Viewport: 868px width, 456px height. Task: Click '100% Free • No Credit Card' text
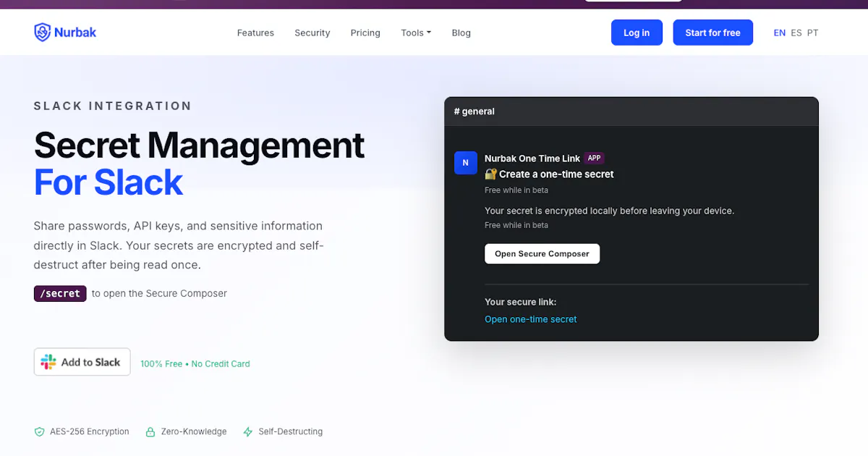pyautogui.click(x=195, y=364)
